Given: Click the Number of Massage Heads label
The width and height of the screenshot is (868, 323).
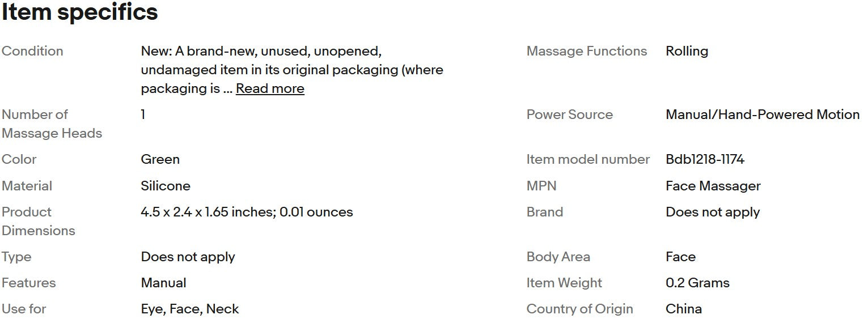Looking at the screenshot, I should [x=52, y=124].
